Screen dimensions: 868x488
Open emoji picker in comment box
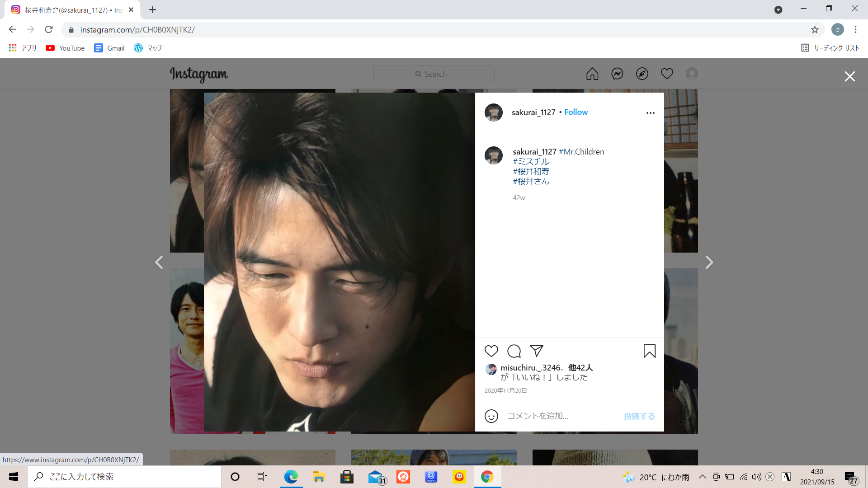click(x=491, y=416)
